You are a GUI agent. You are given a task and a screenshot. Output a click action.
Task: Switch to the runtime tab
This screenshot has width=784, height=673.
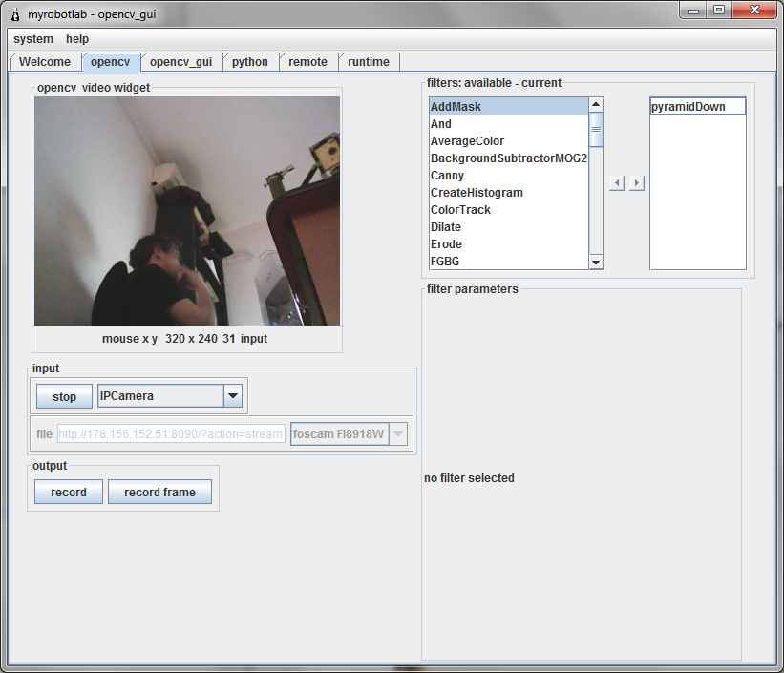click(369, 62)
